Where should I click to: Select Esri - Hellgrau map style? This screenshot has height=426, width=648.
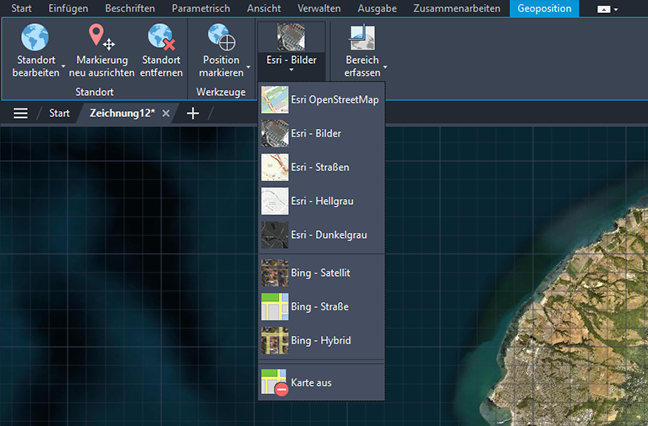pyautogui.click(x=322, y=201)
